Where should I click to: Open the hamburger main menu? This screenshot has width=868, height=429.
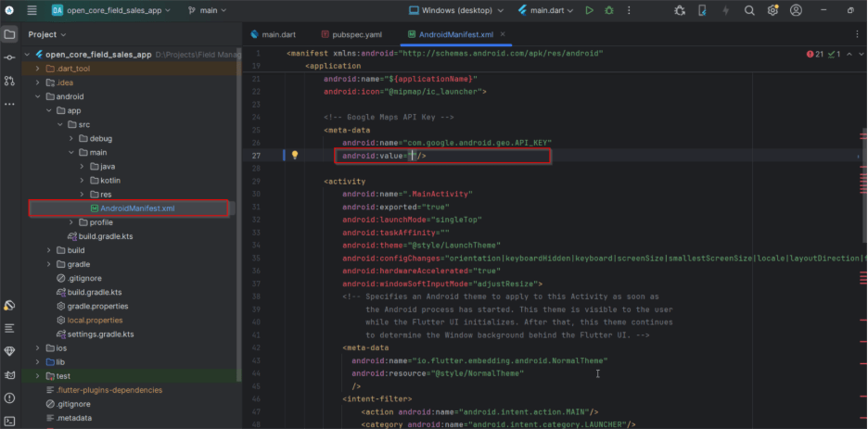pyautogui.click(x=32, y=10)
